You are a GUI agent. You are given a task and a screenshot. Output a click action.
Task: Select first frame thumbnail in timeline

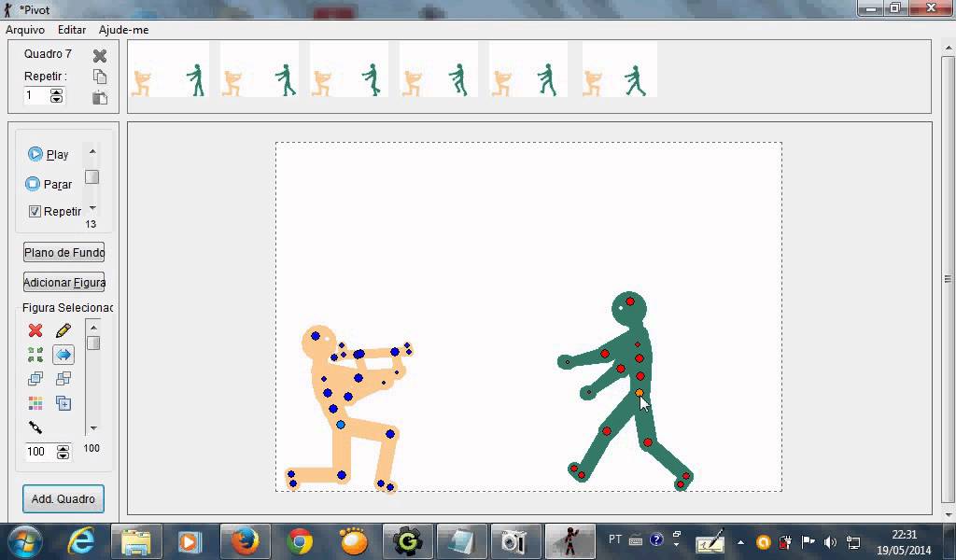click(170, 69)
